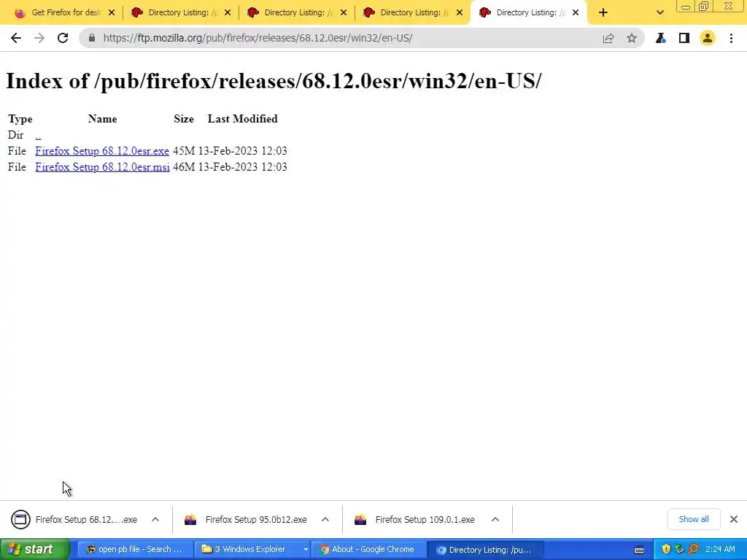Open the parent directory '..' link
This screenshot has width=747, height=560.
click(x=38, y=135)
